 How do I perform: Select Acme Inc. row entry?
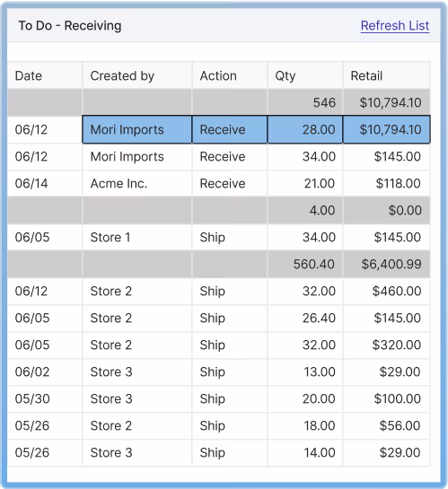[219, 183]
